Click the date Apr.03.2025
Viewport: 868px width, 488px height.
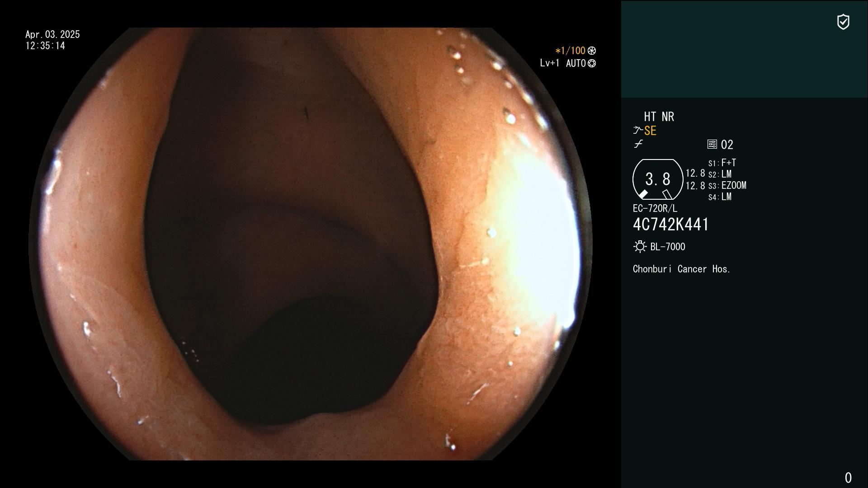52,34
